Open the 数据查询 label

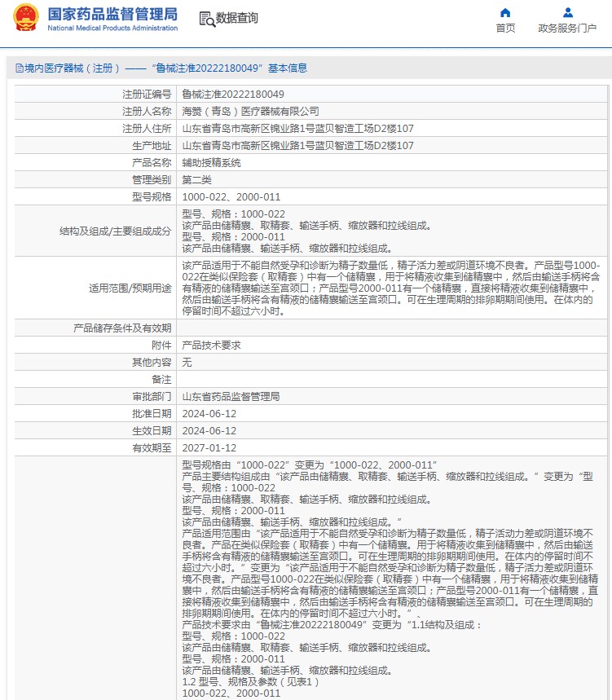coord(237,18)
